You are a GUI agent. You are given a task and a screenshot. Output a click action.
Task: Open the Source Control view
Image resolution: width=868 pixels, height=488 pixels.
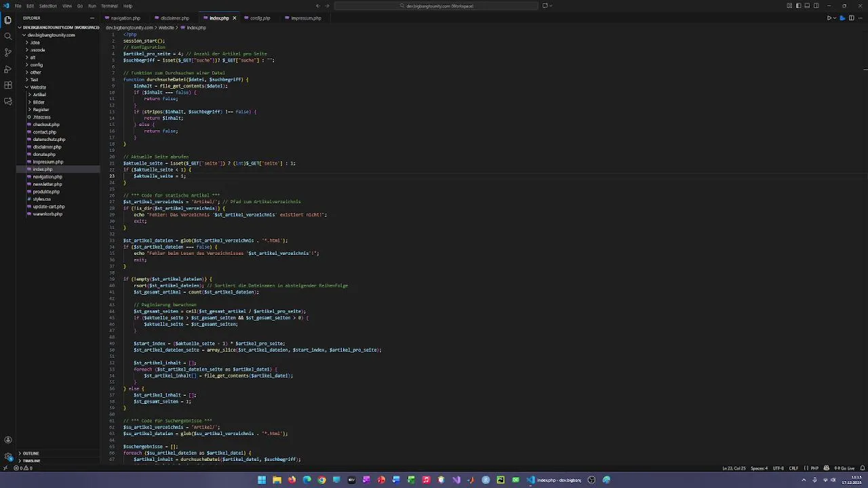(x=7, y=52)
